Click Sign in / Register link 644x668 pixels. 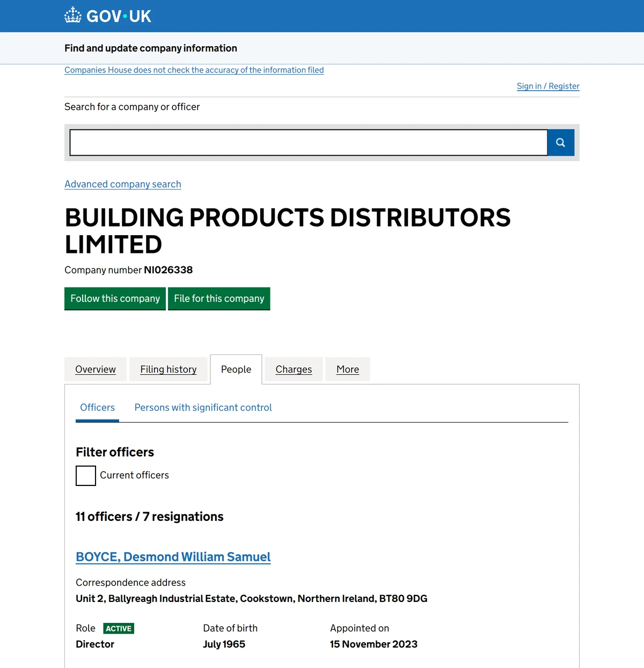(x=548, y=86)
